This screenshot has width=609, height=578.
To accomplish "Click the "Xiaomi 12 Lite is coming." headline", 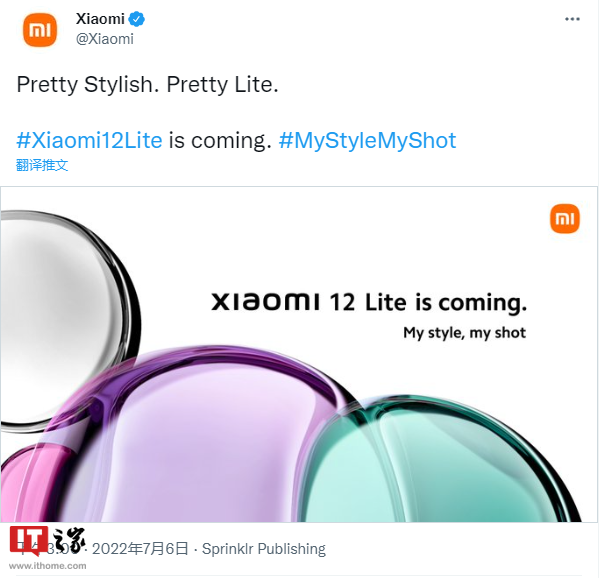I will tap(368, 302).
